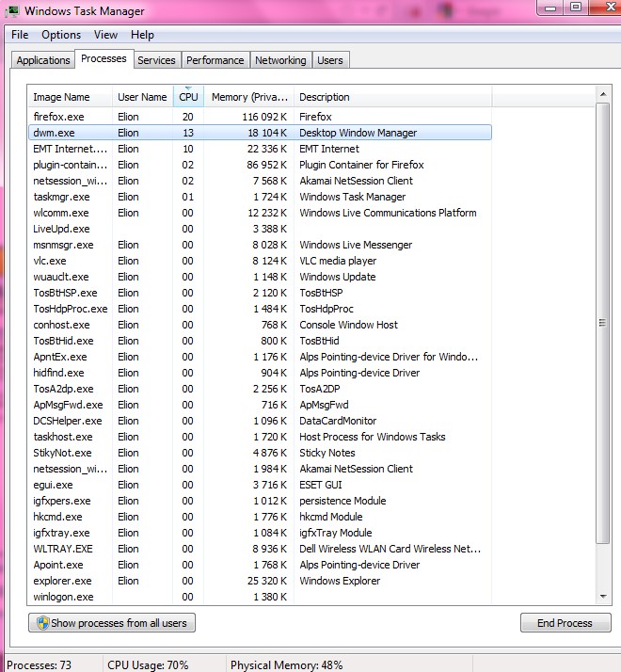This screenshot has width=621, height=672.
Task: Sort by the User Name column header
Action: point(143,97)
